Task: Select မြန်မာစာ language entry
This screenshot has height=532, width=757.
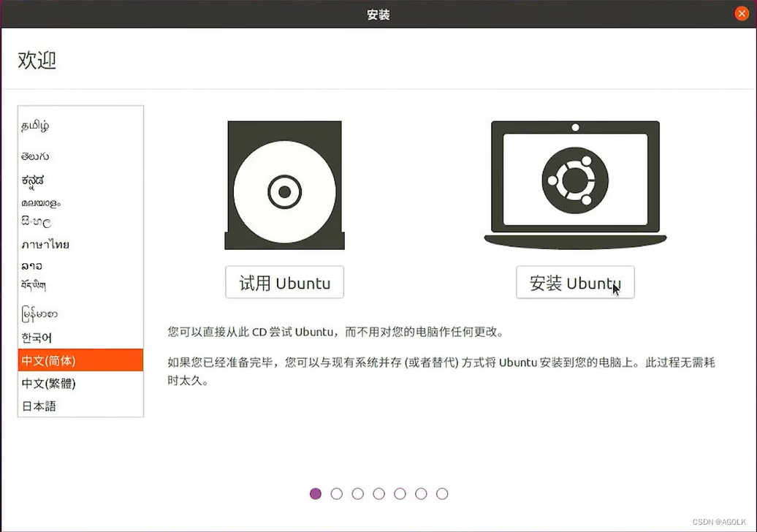Action: pyautogui.click(x=80, y=314)
